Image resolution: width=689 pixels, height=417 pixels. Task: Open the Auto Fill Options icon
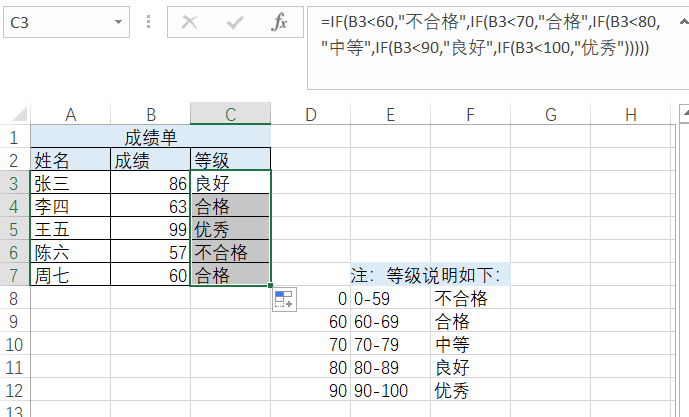284,299
